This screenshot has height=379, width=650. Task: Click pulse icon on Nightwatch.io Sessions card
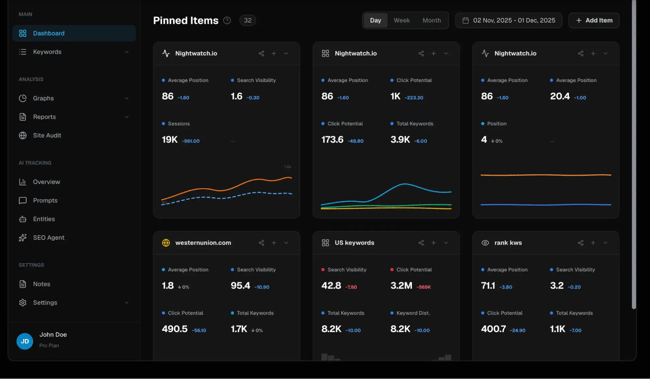(166, 53)
